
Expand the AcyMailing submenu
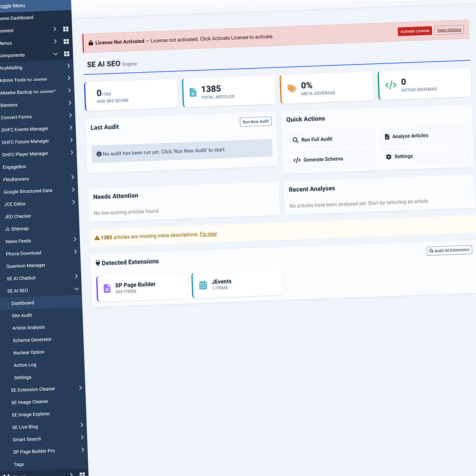[69, 66]
